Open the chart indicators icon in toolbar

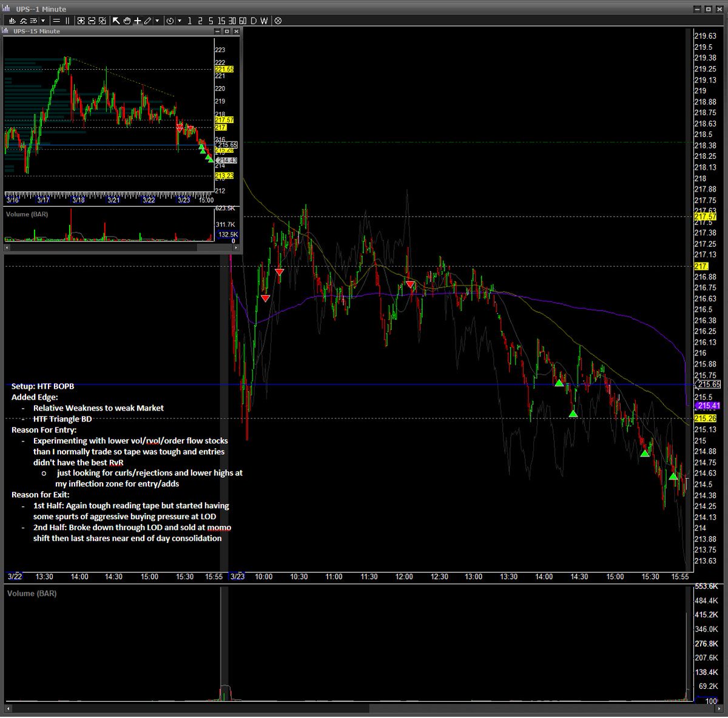click(x=11, y=21)
